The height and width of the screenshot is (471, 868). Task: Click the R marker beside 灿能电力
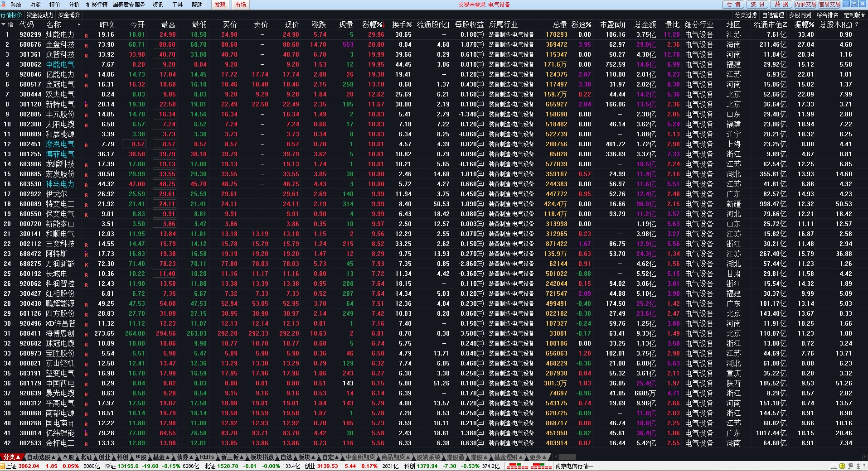click(86, 35)
